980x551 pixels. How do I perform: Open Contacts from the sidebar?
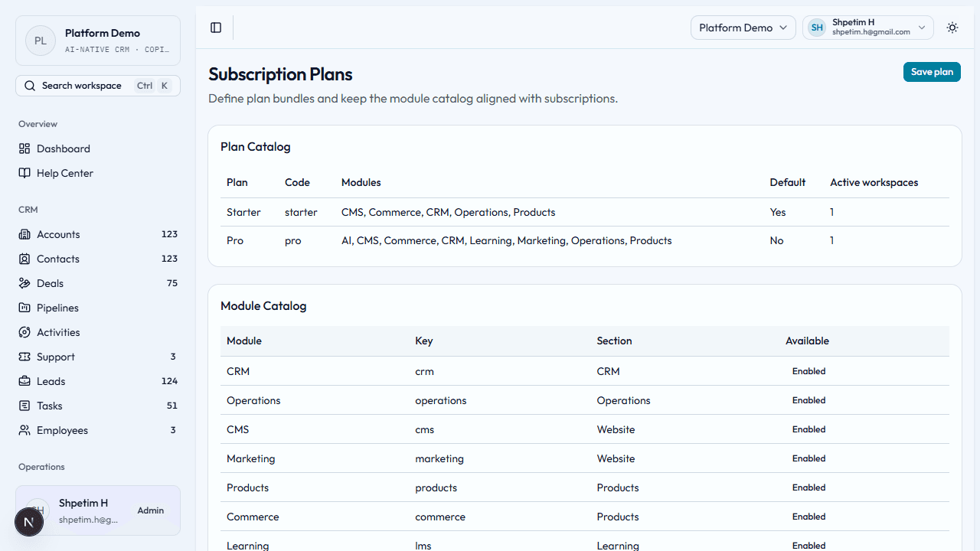pyautogui.click(x=57, y=259)
